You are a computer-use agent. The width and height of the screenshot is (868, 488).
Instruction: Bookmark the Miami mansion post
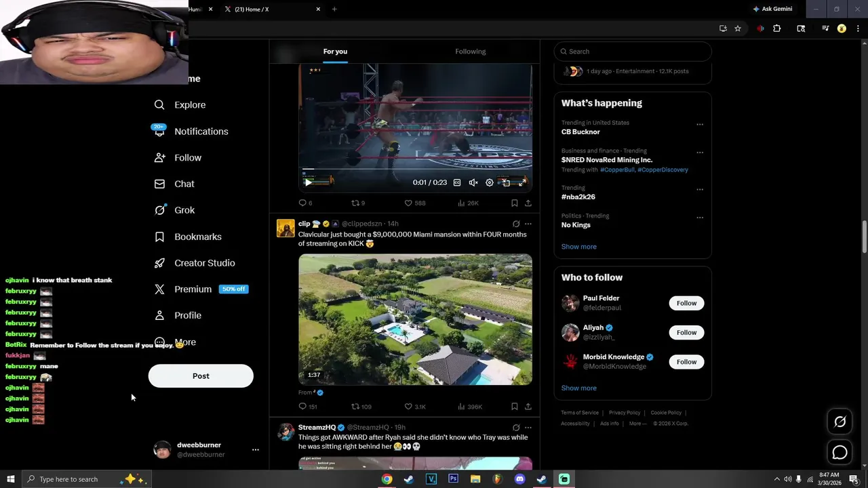tap(515, 407)
